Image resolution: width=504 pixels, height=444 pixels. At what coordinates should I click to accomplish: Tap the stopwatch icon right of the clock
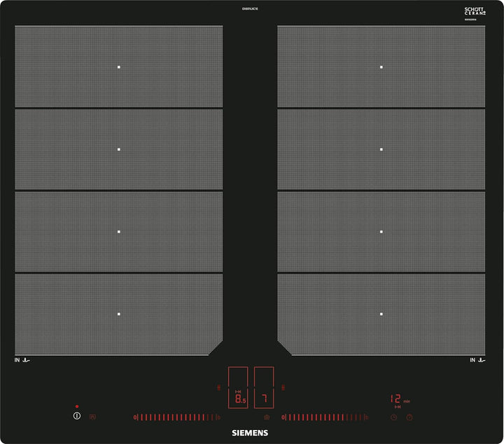[409, 417]
